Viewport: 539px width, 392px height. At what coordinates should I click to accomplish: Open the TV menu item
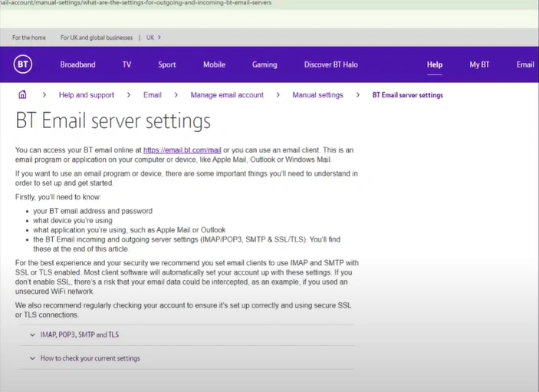pos(127,64)
